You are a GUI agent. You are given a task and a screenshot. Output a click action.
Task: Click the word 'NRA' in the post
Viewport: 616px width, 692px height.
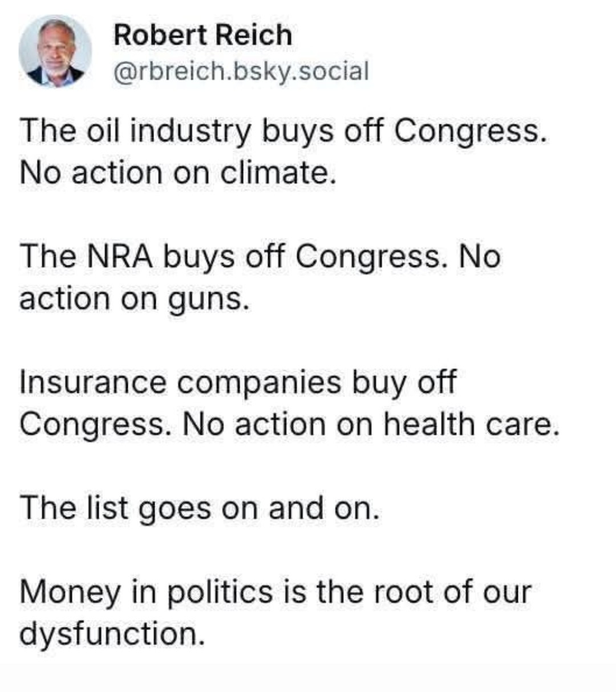coord(120,256)
